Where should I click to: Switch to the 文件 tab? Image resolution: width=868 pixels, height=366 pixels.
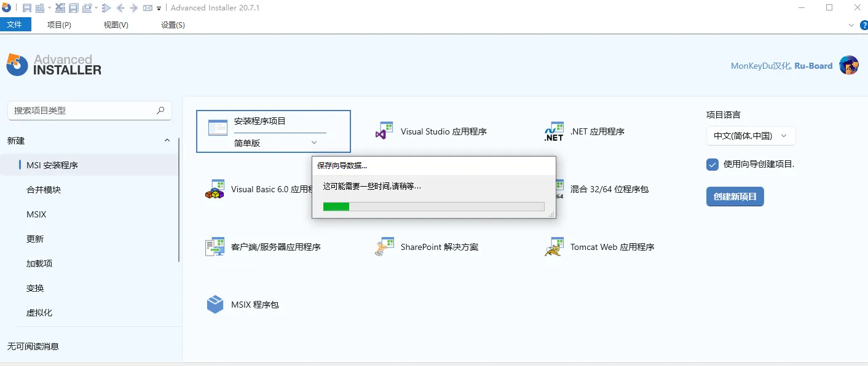pyautogui.click(x=16, y=25)
